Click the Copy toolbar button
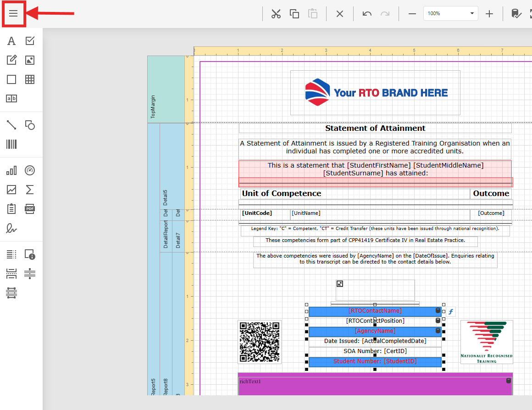This screenshot has width=532, height=410. [x=294, y=14]
